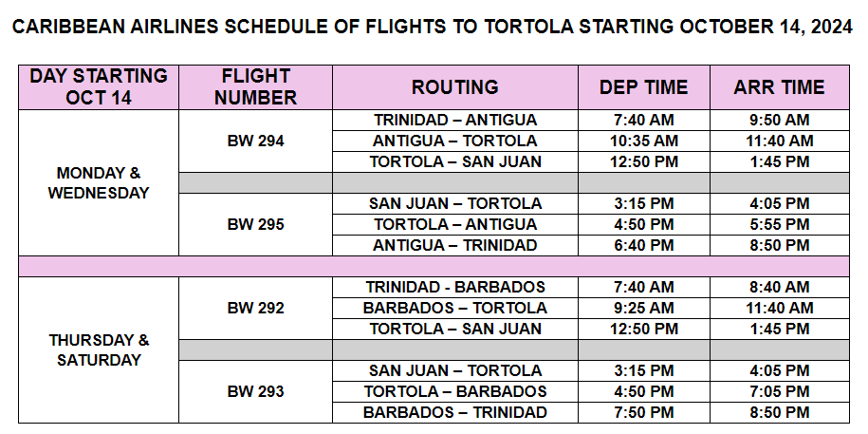This screenshot has height=434, width=868.
Task: Click the BARBADOS – TRINIDAD routing cell
Action: 455,412
